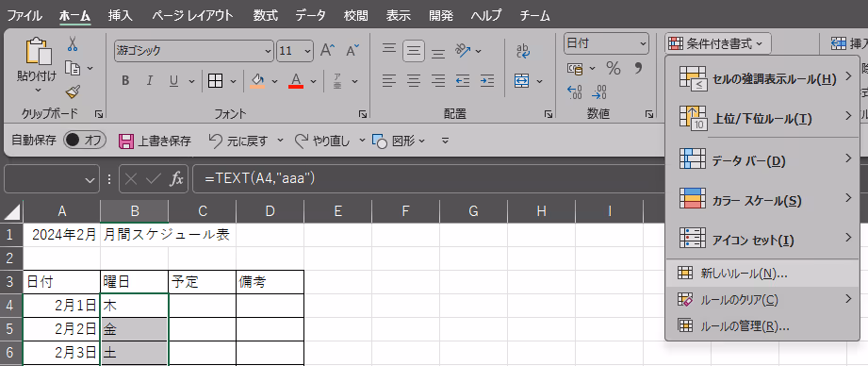Open the 条件付き書式 dropdown button
The height and width of the screenshot is (366, 868).
click(717, 43)
